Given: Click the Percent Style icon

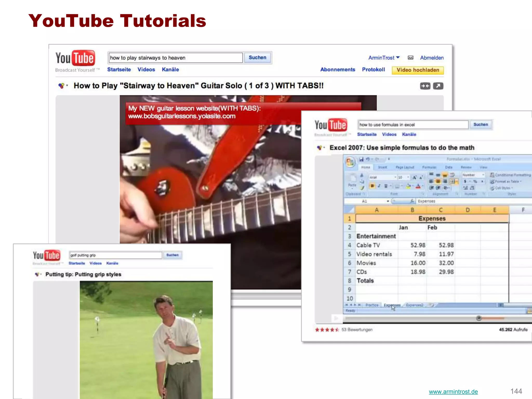Looking at the screenshot, I should pyautogui.click(x=475, y=181).
